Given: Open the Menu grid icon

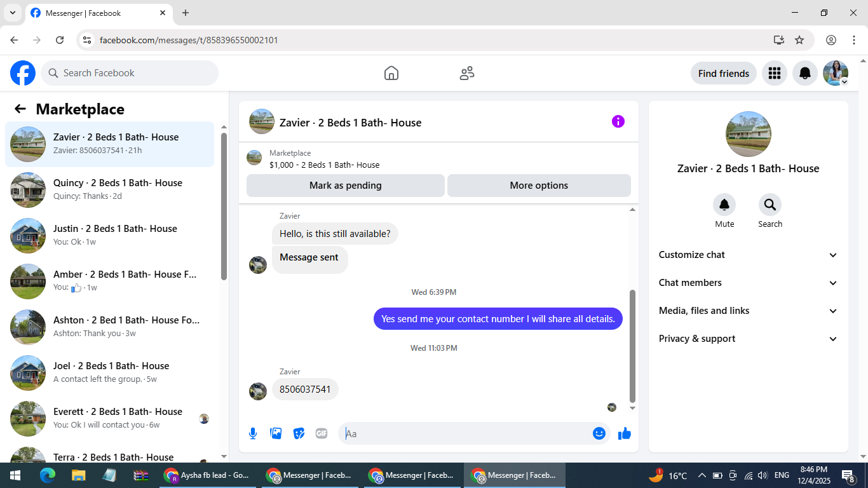Looking at the screenshot, I should pyautogui.click(x=774, y=73).
